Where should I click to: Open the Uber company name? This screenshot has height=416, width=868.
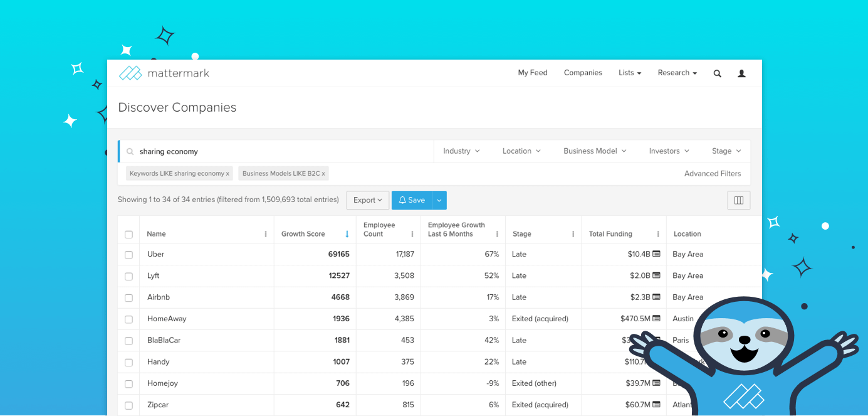point(155,254)
